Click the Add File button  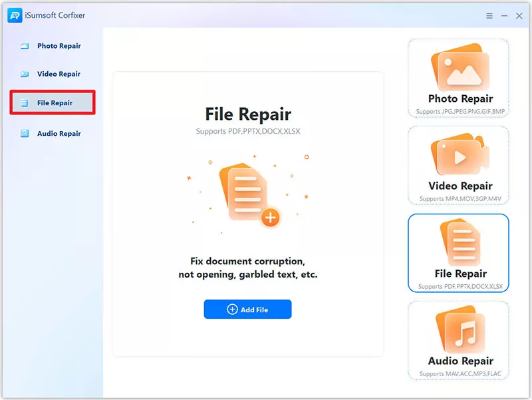[x=247, y=309]
